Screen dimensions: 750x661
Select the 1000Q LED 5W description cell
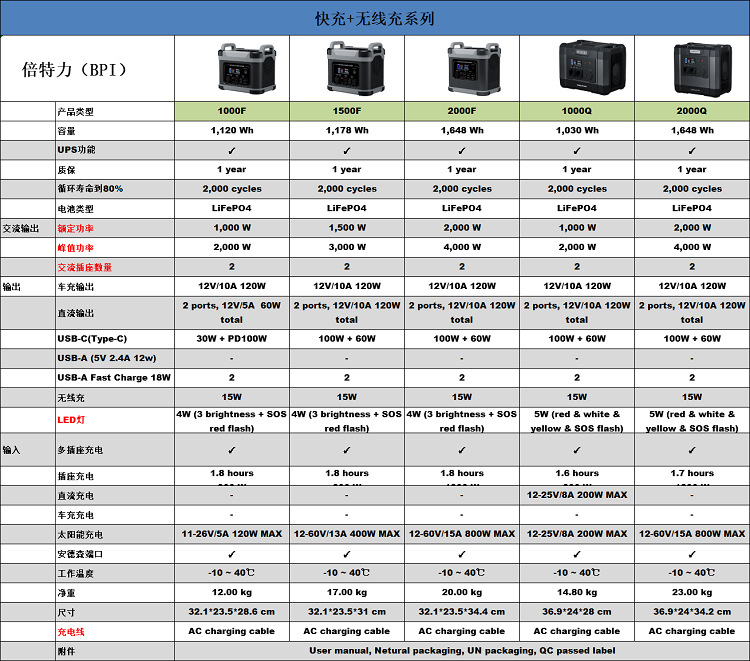tap(577, 421)
